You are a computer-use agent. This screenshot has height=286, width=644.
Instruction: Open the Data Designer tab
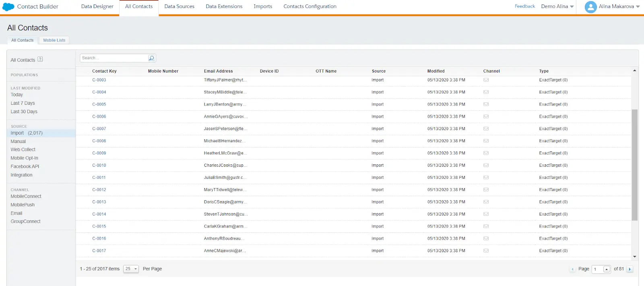[97, 6]
